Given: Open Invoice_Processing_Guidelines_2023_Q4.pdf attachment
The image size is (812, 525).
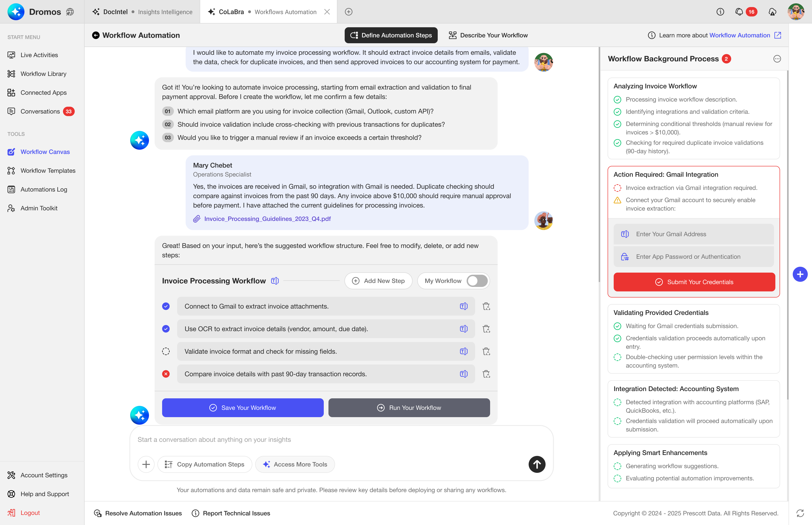Looking at the screenshot, I should [267, 219].
